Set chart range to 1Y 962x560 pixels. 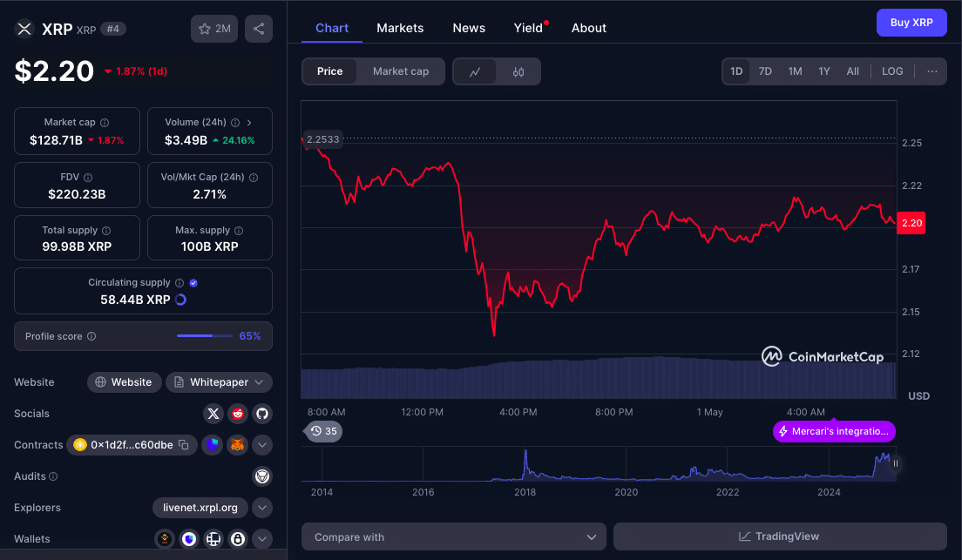pyautogui.click(x=824, y=71)
